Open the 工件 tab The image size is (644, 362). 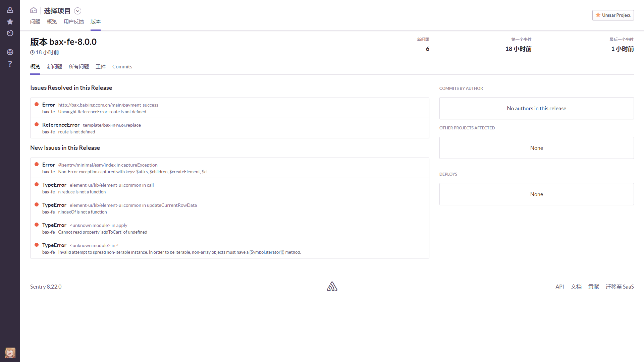(x=101, y=67)
